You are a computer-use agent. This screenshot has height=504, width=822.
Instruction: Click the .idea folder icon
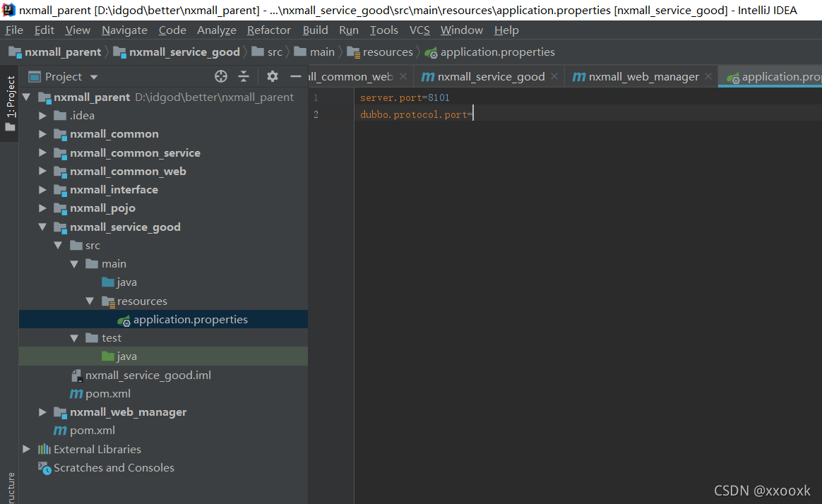point(60,116)
